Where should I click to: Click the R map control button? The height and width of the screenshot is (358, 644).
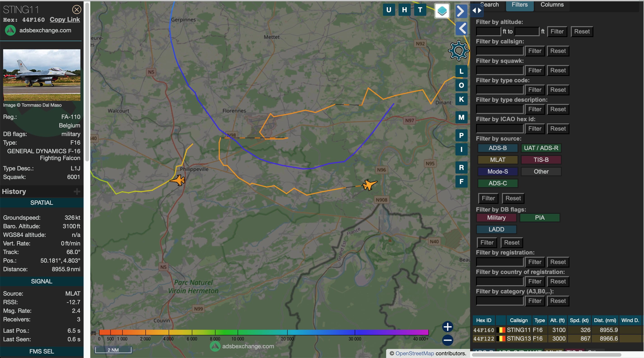click(461, 167)
